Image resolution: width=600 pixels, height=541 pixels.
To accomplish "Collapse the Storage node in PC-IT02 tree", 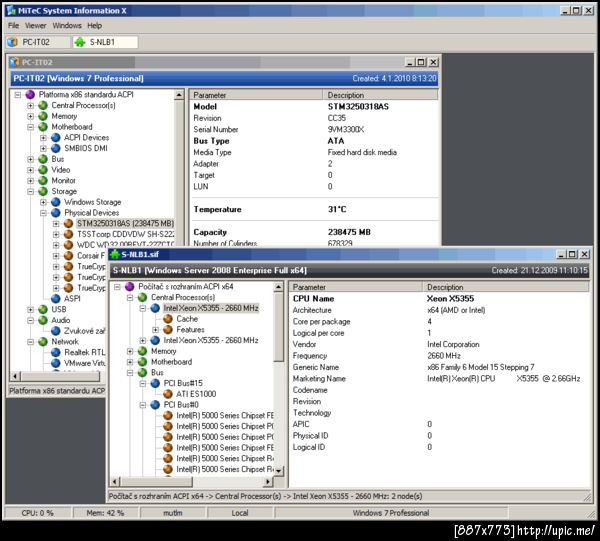I will 30,191.
